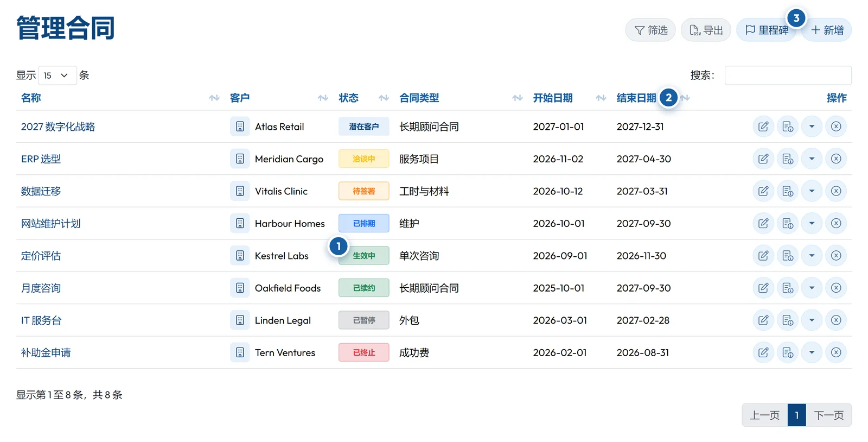Sort table by 名称 column
Viewport: 868px width, 442px height.
pos(120,98)
